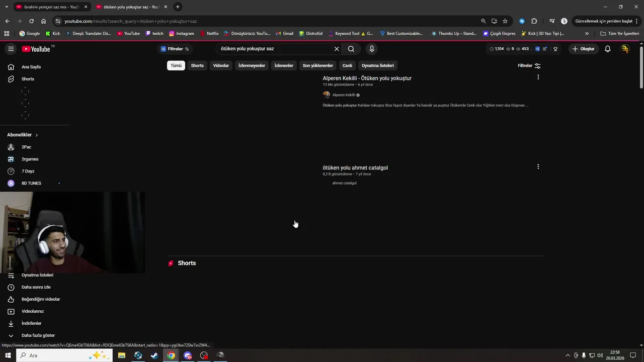644x362 pixels.
Task: Open the 2Pac subscription
Action: 26,147
